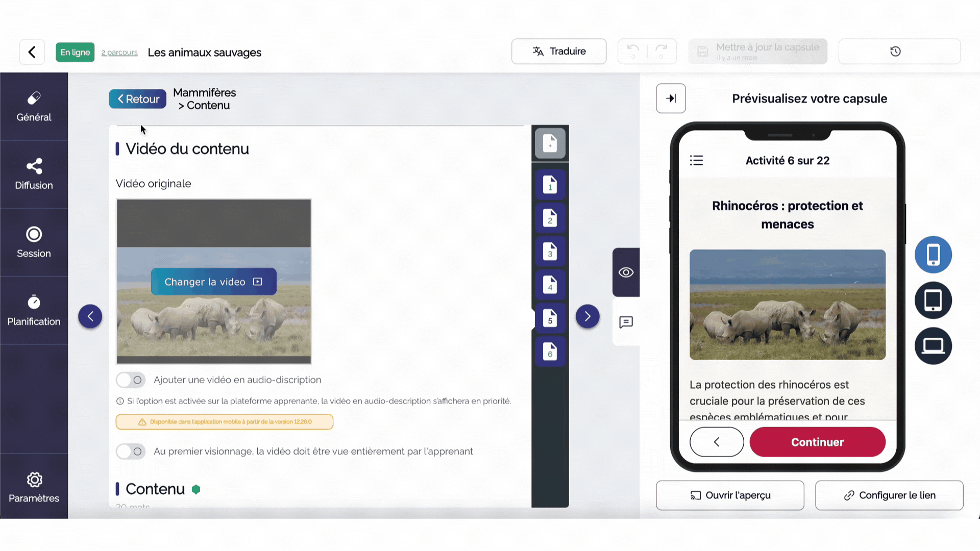Screen dimensions: 980x551
Task: Go to previous content with left chevron
Action: [x=90, y=316]
